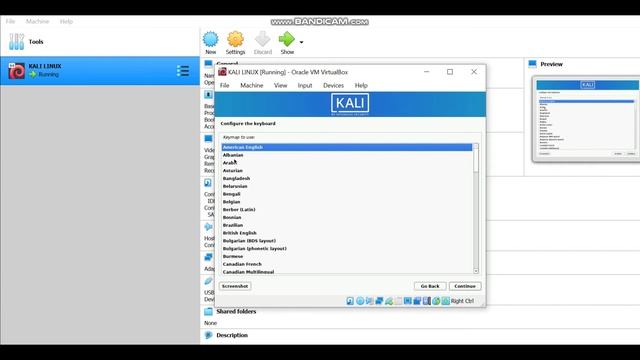Click the processor status icon
The height and width of the screenshot is (360, 640).
tap(427, 301)
